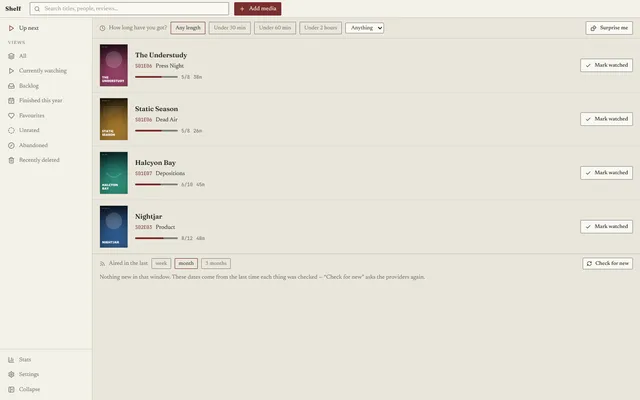The image size is (640, 400).
Task: Select the Under 2 hours filter
Action: [x=320, y=28]
